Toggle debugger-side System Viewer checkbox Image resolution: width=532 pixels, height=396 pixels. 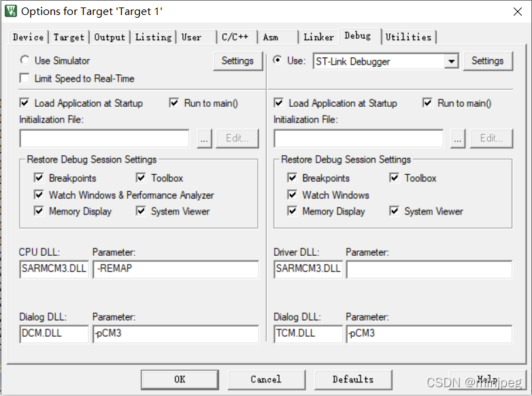click(394, 211)
